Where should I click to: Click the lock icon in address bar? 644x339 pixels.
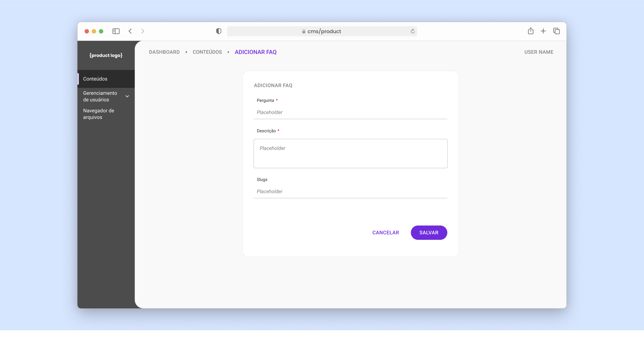pyautogui.click(x=304, y=31)
